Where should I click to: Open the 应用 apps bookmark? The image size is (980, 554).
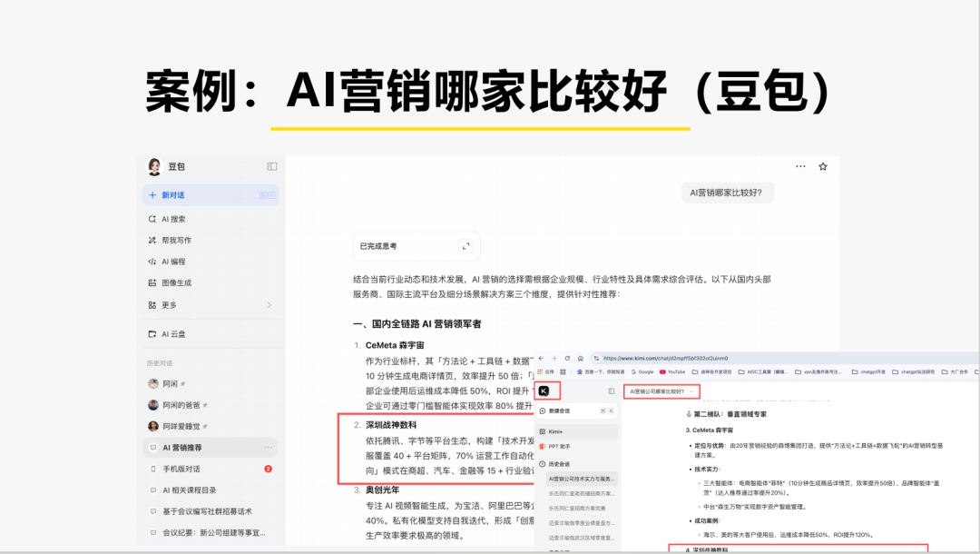click(545, 371)
